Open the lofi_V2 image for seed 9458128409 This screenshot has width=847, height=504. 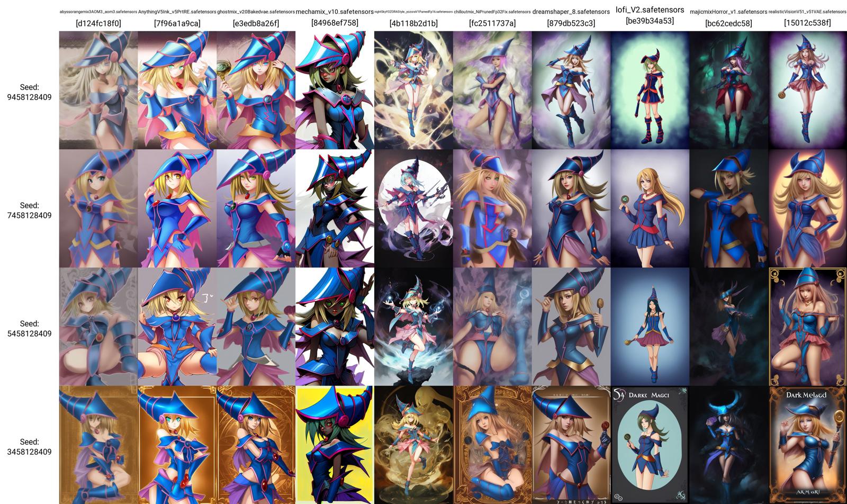650,90
